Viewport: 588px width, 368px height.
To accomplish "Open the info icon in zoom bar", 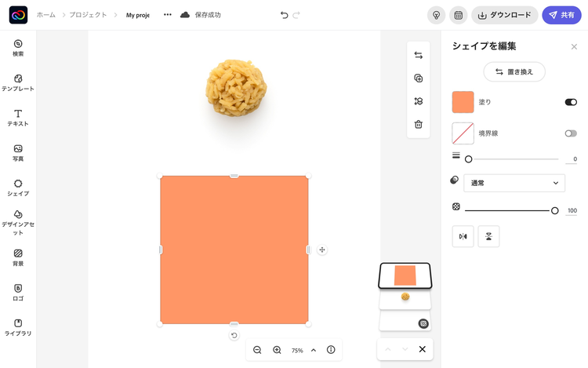I will click(331, 350).
